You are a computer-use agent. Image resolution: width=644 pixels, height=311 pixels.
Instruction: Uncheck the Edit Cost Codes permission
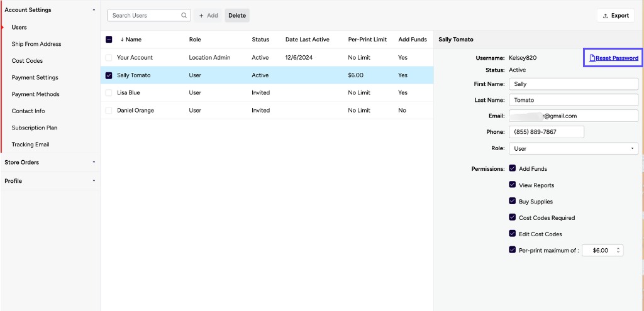513,234
